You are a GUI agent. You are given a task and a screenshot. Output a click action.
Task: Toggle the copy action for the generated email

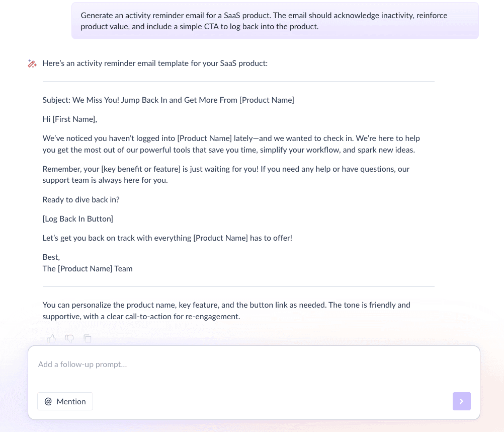click(88, 339)
